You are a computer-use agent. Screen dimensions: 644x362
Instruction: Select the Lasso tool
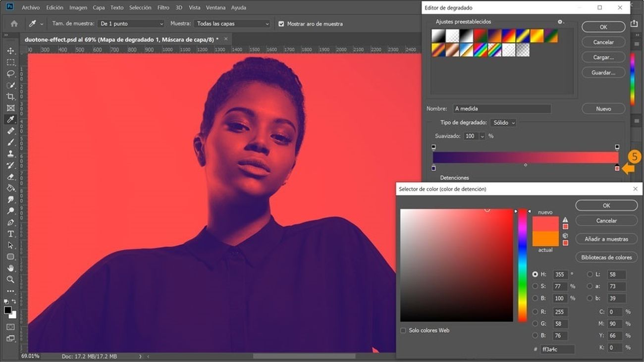point(10,73)
